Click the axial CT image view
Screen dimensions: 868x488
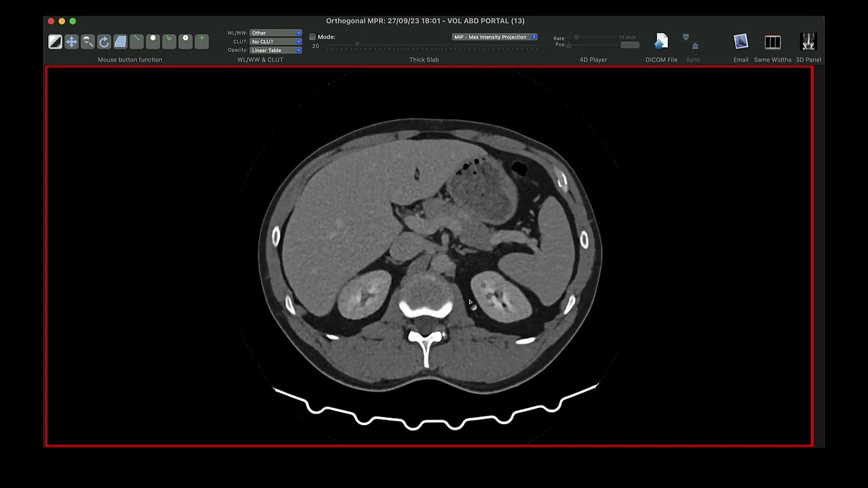[429, 256]
